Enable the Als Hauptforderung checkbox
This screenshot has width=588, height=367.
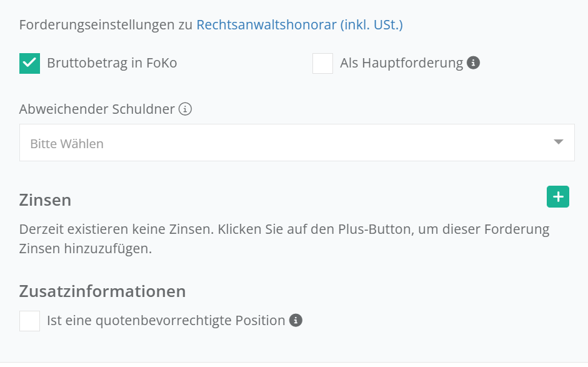click(x=322, y=63)
